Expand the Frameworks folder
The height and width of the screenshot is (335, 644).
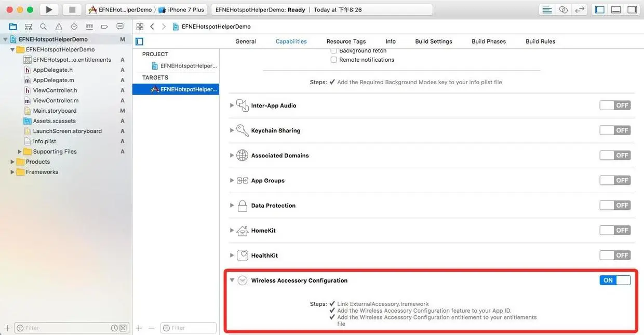pyautogui.click(x=12, y=172)
